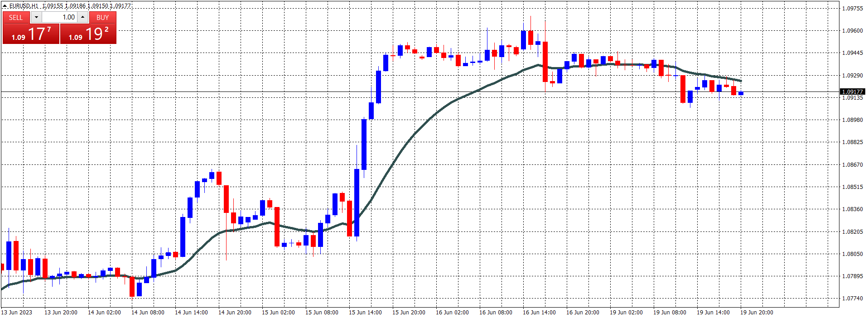Image resolution: width=868 pixels, height=318 pixels.
Task: Click the 16 Jun 14:00 label on the time axis
Action: coord(539,313)
